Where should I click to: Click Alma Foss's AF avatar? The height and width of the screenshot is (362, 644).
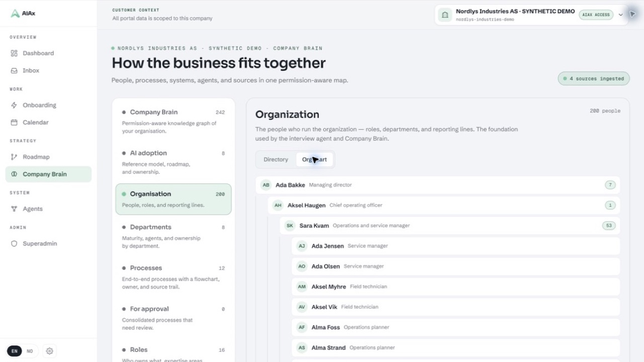302,327
